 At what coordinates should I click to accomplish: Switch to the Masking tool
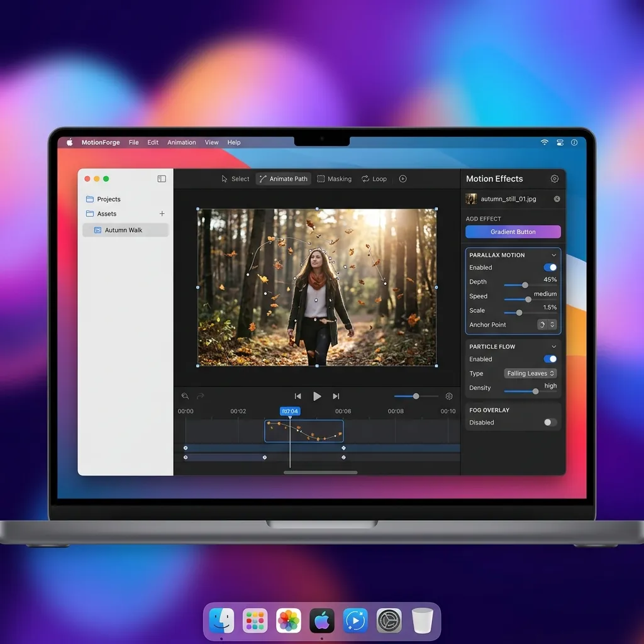point(335,179)
